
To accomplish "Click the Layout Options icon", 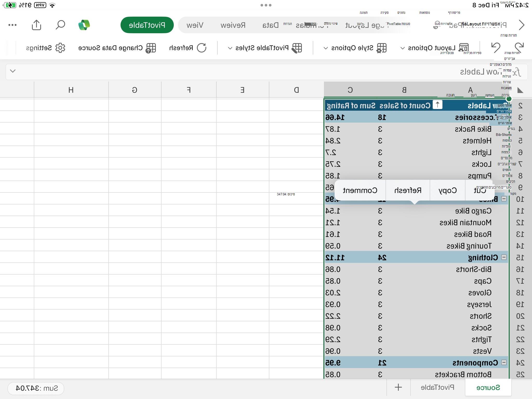I will pos(464,48).
